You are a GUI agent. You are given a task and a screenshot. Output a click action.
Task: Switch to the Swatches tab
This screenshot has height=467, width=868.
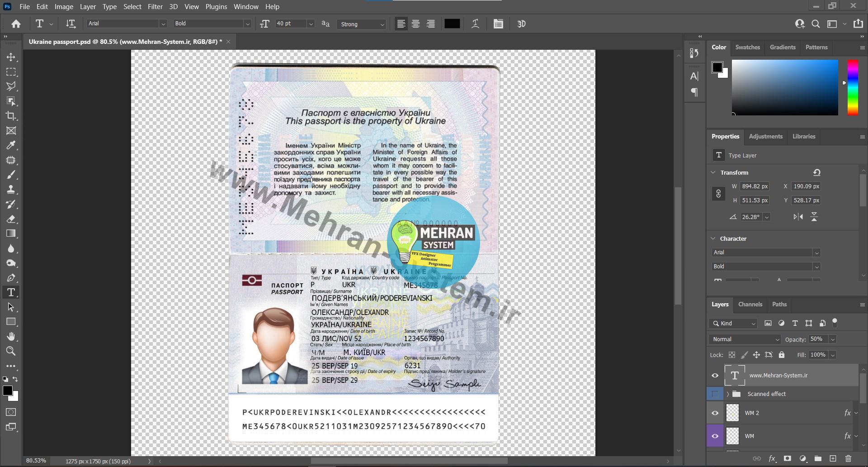coord(747,47)
